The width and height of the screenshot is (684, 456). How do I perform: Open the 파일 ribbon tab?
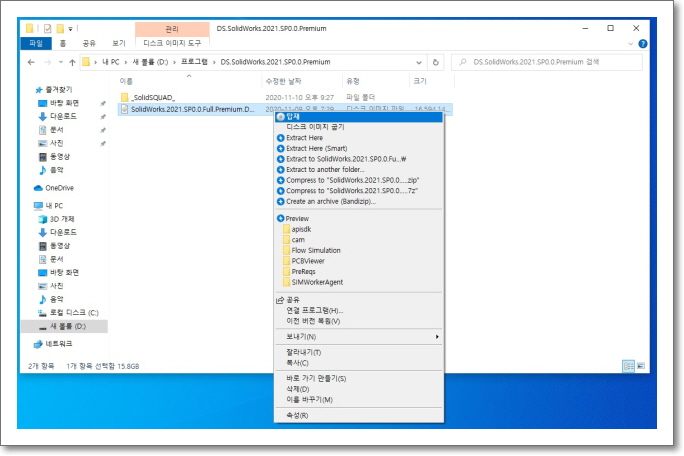36,43
